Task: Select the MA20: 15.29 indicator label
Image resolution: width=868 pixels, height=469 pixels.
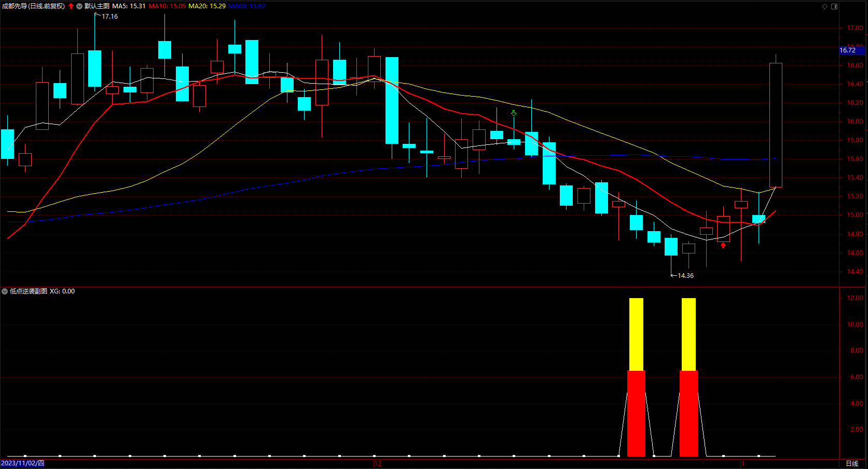Action: (x=207, y=6)
